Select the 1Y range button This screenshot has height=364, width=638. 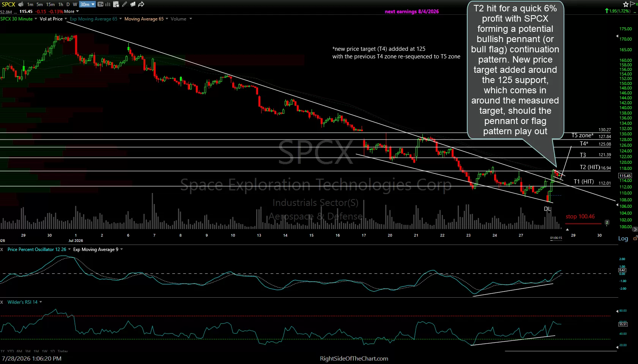pos(2,351)
